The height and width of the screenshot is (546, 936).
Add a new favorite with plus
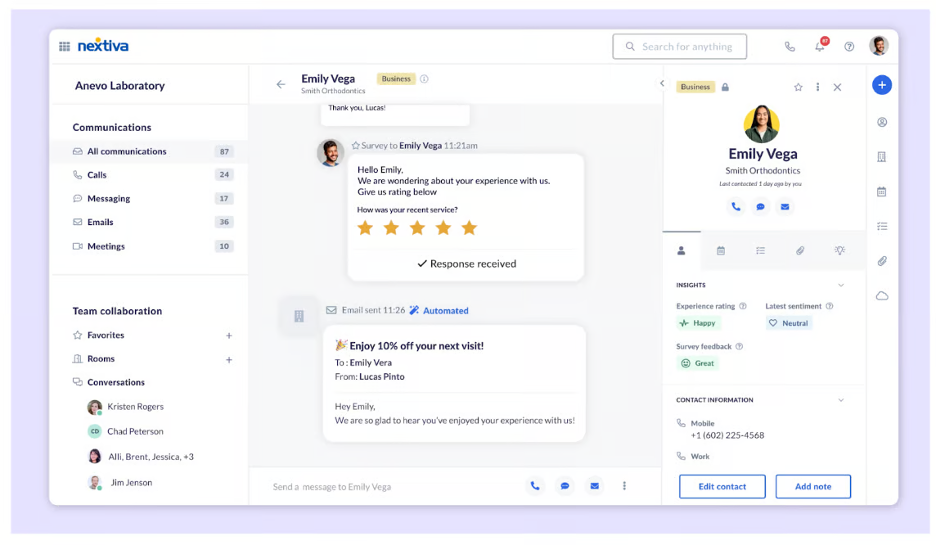(x=229, y=336)
